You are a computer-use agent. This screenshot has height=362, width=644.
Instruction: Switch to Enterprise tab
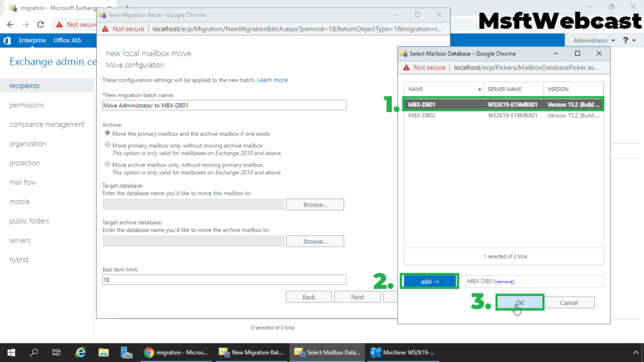click(32, 40)
